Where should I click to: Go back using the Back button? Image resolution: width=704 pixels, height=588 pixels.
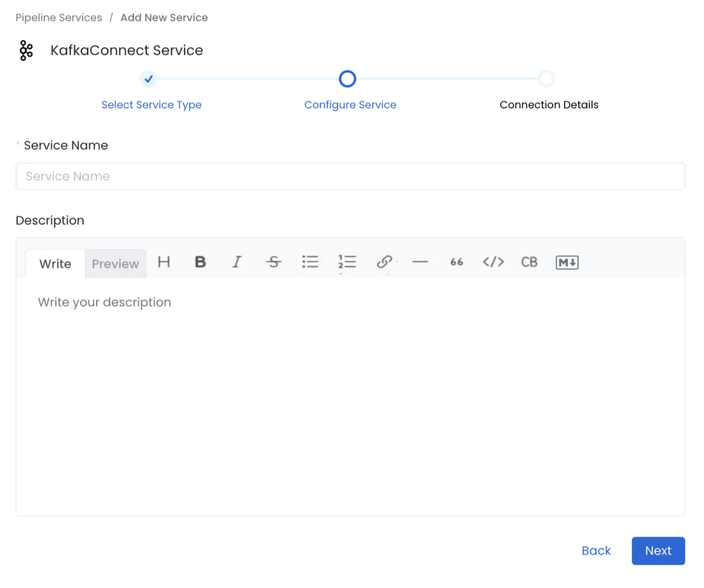[x=596, y=551]
